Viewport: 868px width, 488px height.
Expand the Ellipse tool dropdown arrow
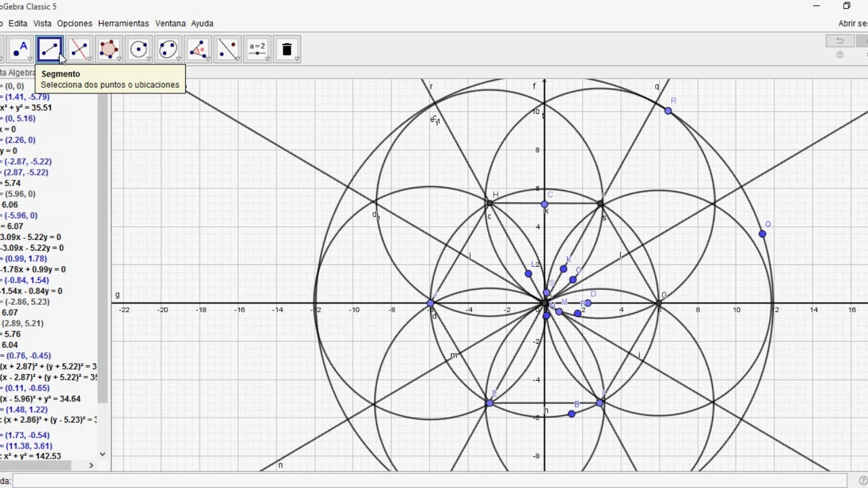click(x=177, y=59)
